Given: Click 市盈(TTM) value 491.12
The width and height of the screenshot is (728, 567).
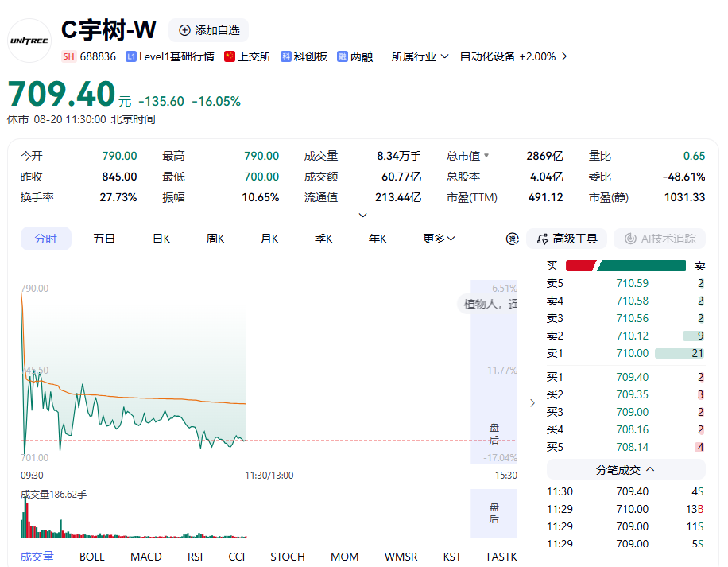Looking at the screenshot, I should pos(545,197).
